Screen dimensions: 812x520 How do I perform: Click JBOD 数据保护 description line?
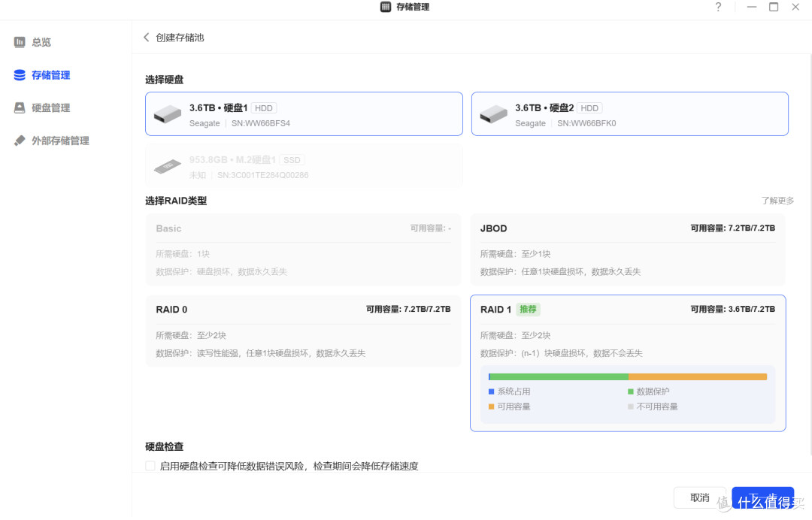click(560, 271)
